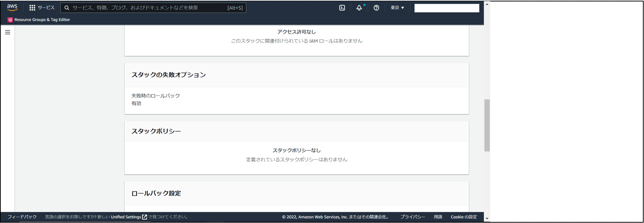Open the プライバシー link

coord(413,217)
